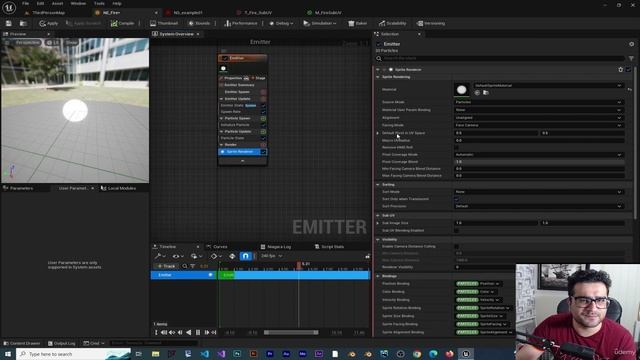Viewport: 640px width, 360px height.
Task: Click the Thumbnail toolbar button
Action: pyautogui.click(x=163, y=24)
